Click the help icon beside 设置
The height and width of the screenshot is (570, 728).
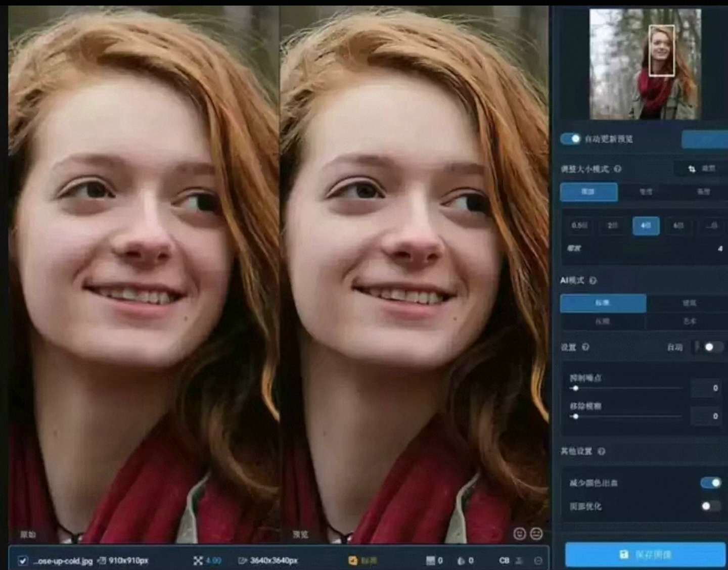[585, 347]
